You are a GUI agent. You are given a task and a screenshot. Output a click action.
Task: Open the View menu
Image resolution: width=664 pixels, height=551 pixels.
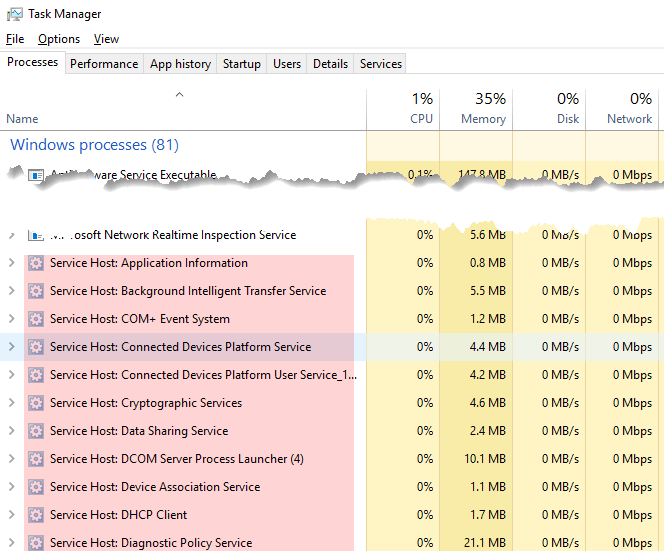coord(106,39)
